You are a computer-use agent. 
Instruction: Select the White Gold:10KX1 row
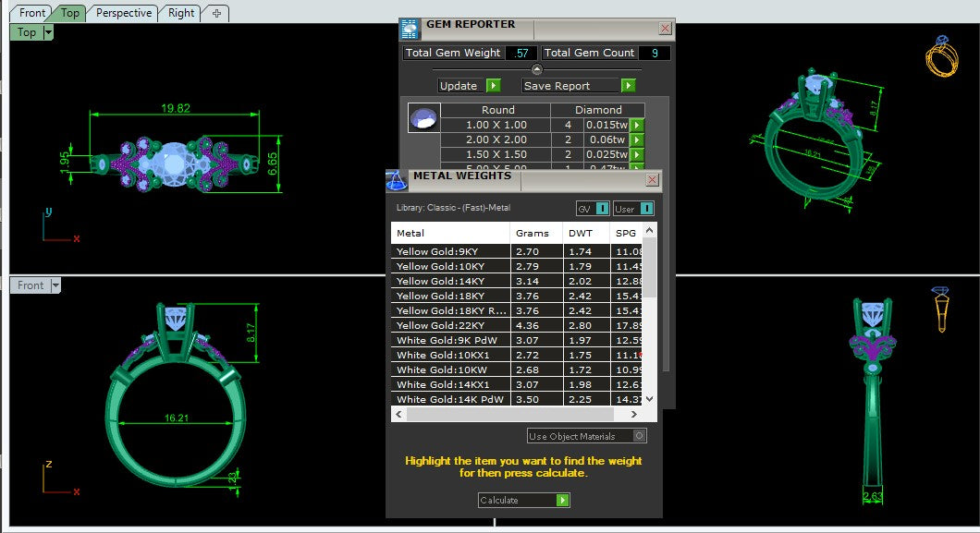[517, 355]
